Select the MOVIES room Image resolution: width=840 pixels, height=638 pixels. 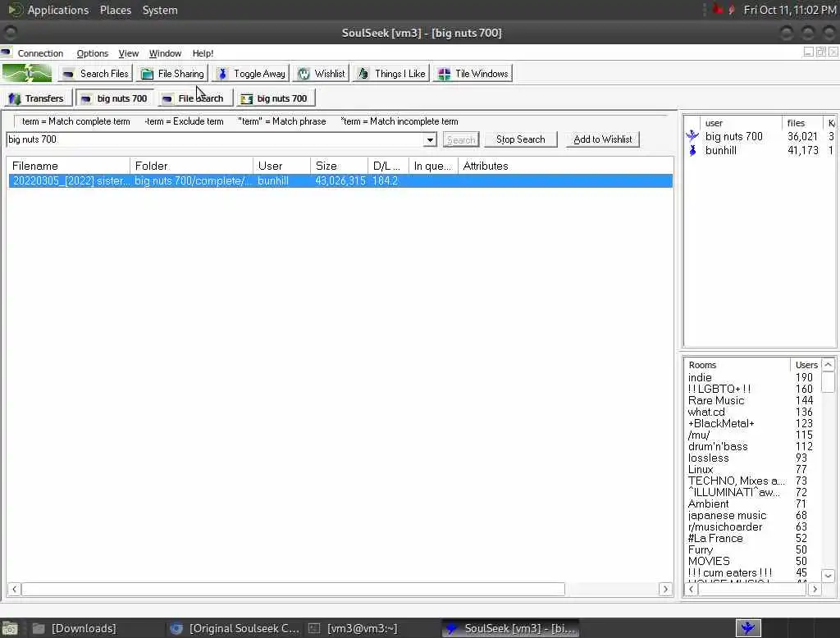(709, 562)
